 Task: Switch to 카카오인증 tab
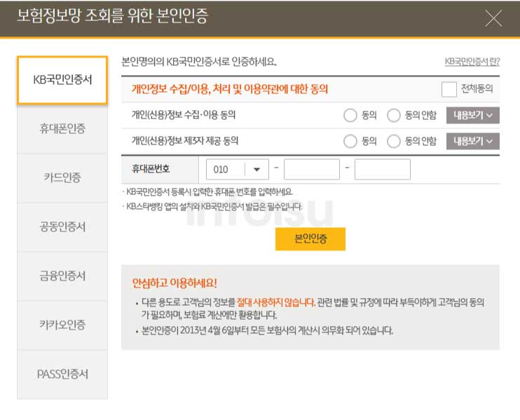click(x=62, y=325)
